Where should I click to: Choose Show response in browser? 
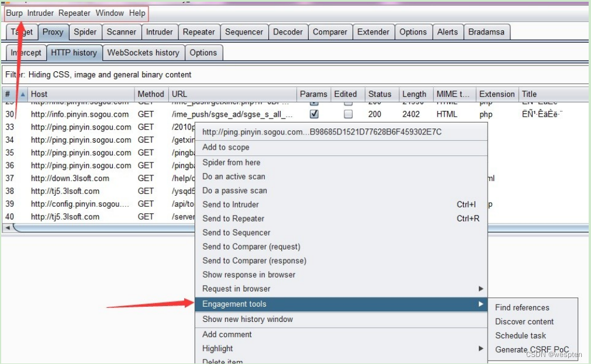point(341,275)
